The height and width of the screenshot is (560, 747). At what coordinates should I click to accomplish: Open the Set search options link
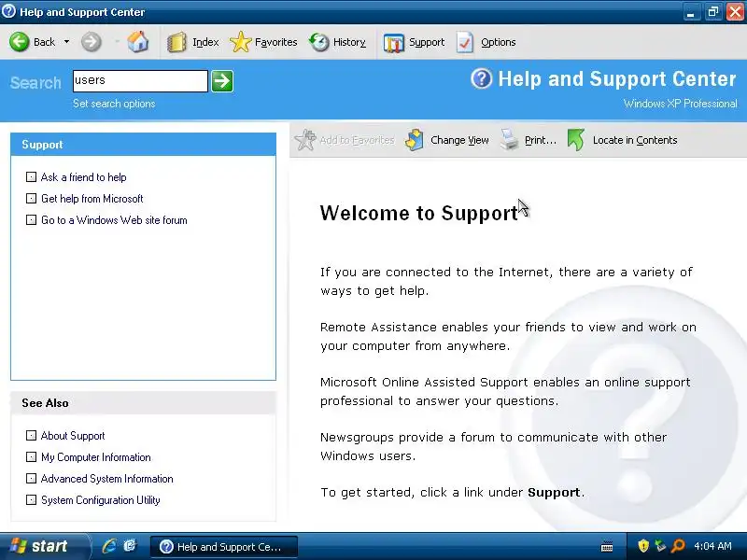tap(114, 104)
